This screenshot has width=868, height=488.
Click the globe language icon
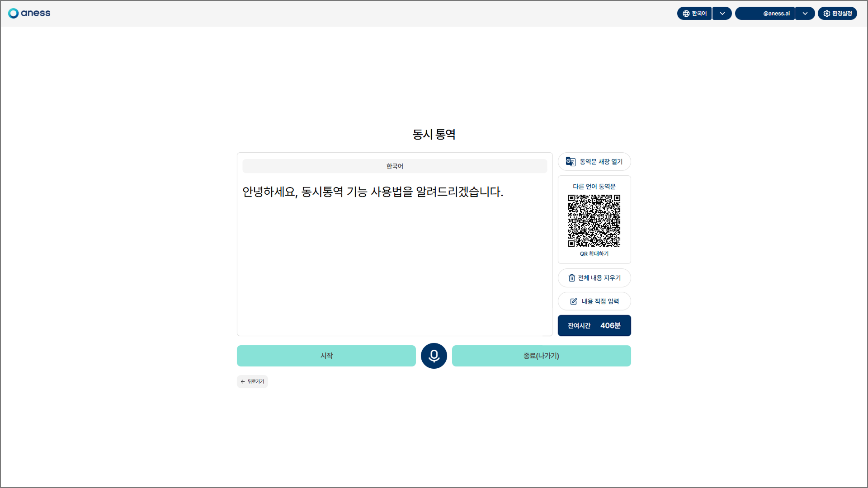[686, 14]
